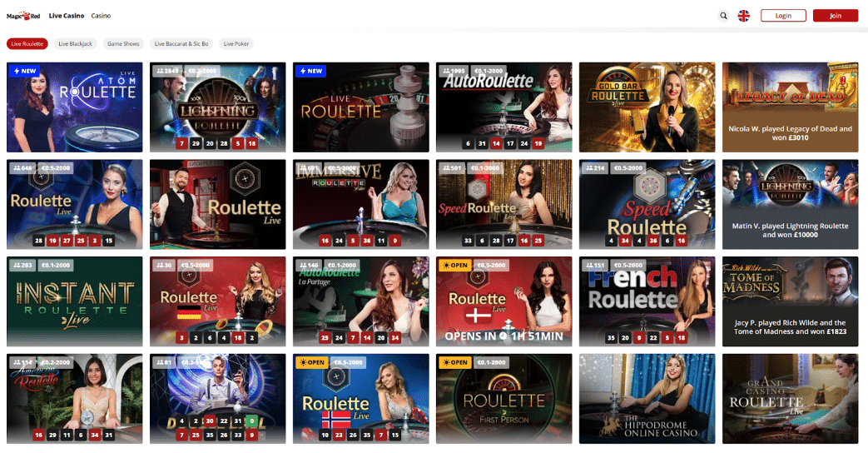Viewport: 868px width, 453px height.
Task: Open the Roulette First Person thumbnail
Action: tap(503, 399)
